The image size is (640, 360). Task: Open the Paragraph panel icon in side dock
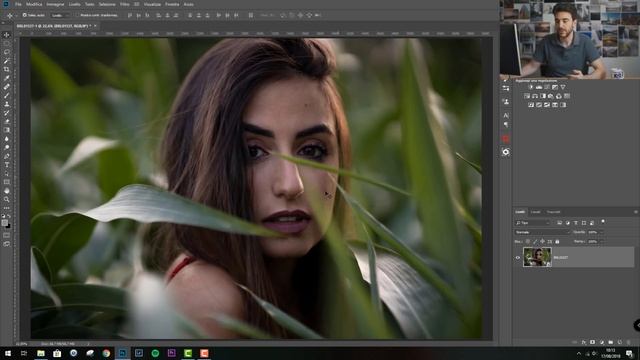(506, 124)
